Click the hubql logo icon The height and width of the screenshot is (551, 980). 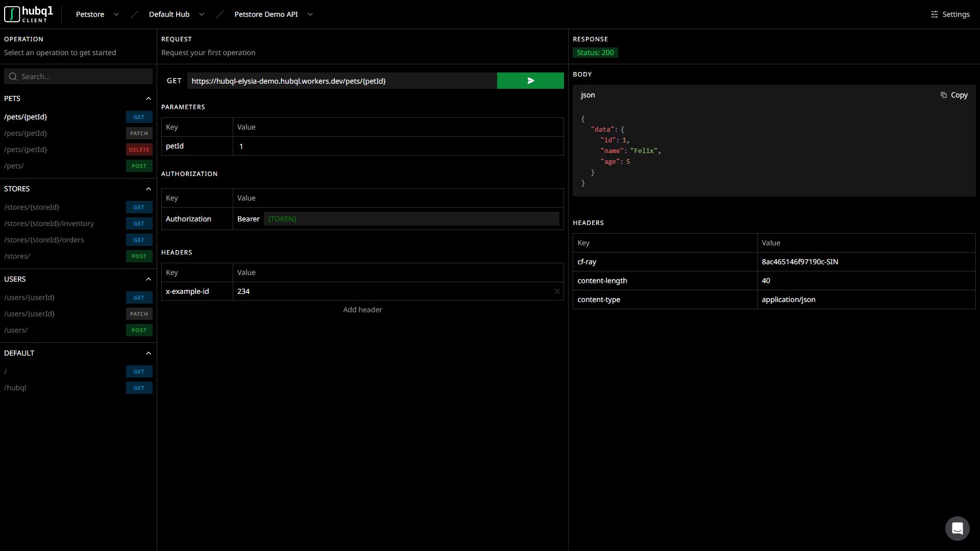coord(11,14)
